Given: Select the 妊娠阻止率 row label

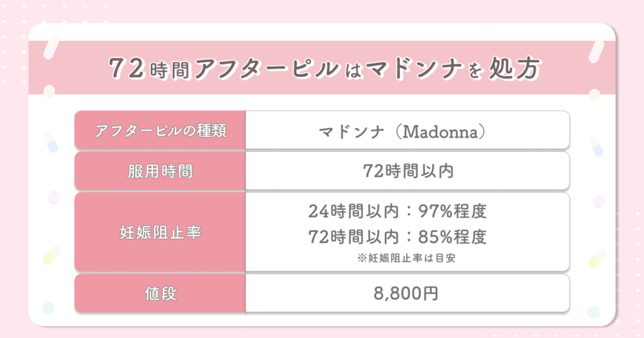Looking at the screenshot, I should pyautogui.click(x=160, y=232).
